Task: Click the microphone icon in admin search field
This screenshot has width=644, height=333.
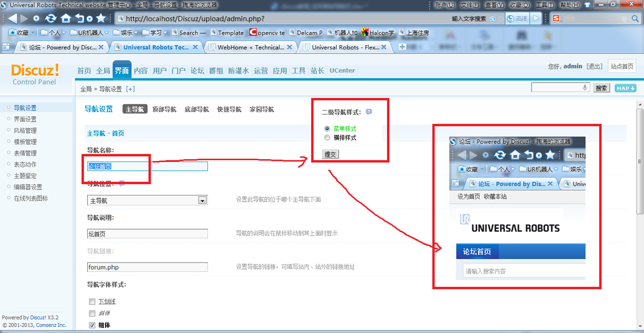Action: click(x=585, y=88)
